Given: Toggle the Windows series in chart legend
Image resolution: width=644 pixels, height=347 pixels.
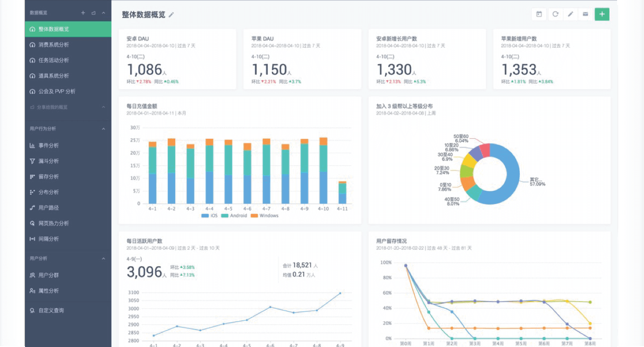Looking at the screenshot, I should tap(265, 216).
